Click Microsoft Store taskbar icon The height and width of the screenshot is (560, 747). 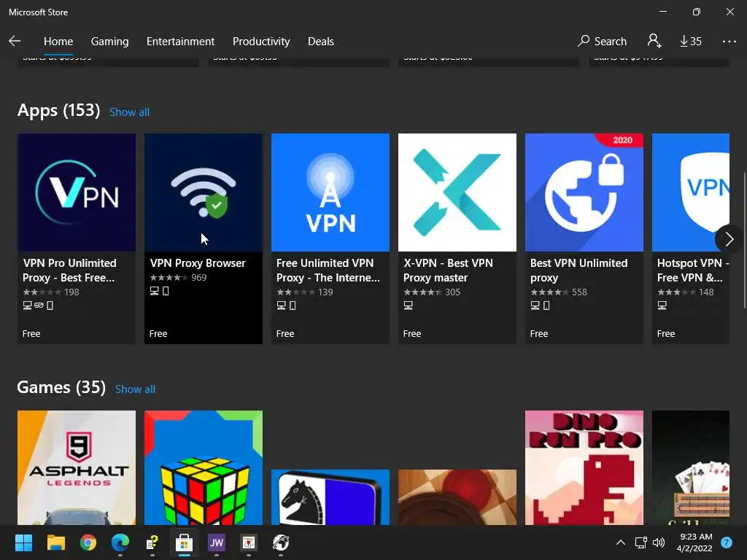184,542
